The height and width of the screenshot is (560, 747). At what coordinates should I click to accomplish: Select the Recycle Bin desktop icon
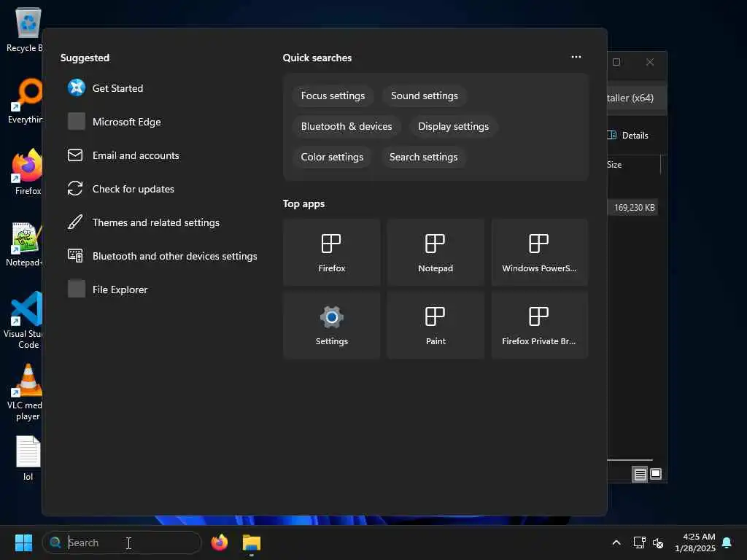25,30
